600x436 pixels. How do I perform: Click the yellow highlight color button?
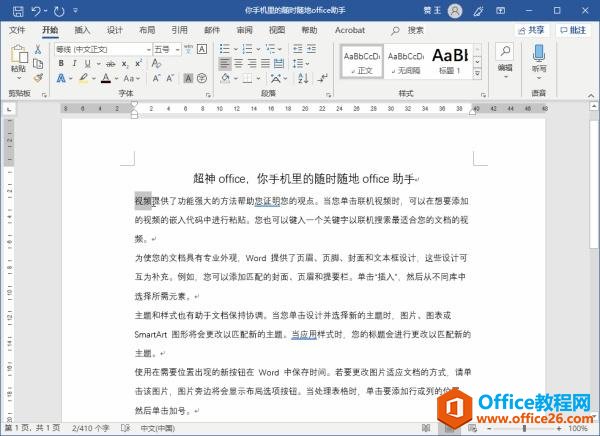point(83,78)
